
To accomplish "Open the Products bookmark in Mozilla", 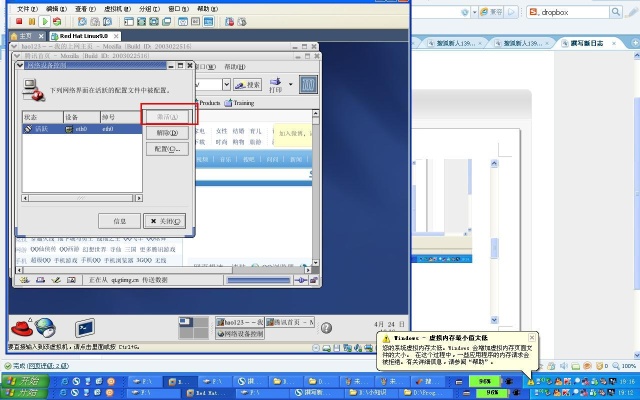I will pyautogui.click(x=207, y=103).
